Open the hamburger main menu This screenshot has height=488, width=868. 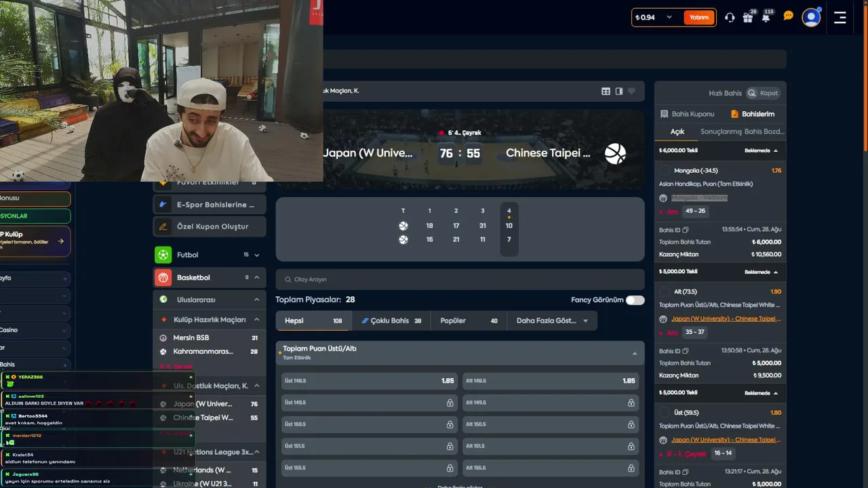coord(840,18)
